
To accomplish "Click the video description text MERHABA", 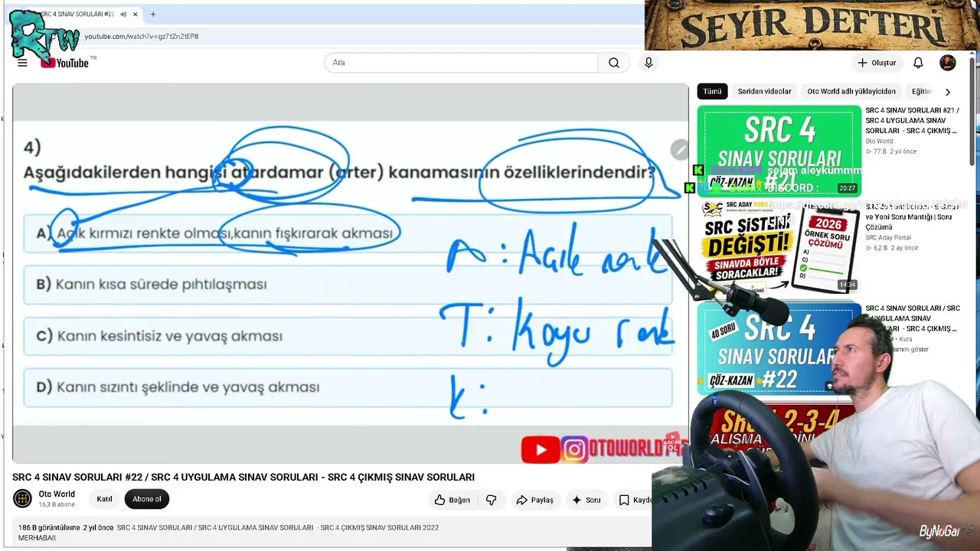I will click(38, 538).
